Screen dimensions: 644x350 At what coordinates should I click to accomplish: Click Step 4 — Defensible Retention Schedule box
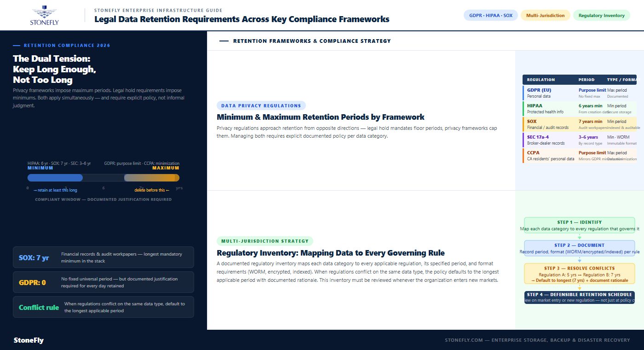pyautogui.click(x=580, y=297)
